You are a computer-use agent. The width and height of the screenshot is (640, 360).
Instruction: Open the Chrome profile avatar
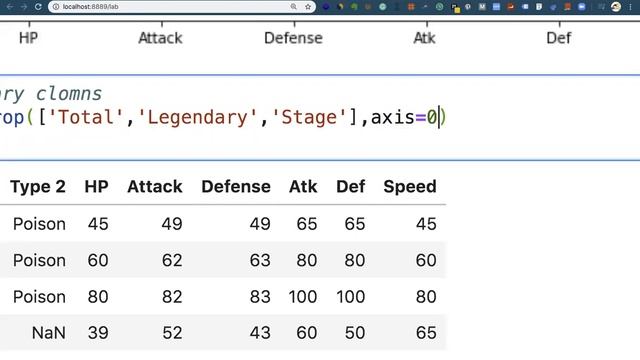click(616, 7)
